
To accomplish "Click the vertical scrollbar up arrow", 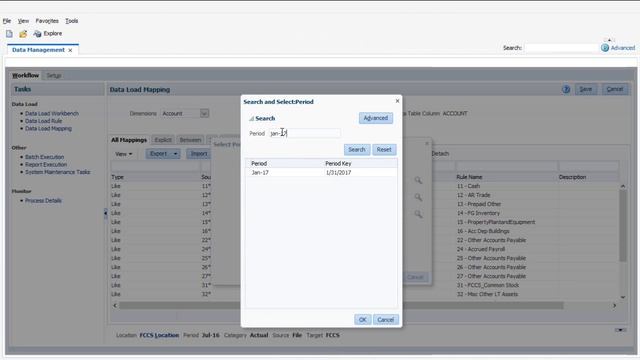I will pyautogui.click(x=623, y=187).
